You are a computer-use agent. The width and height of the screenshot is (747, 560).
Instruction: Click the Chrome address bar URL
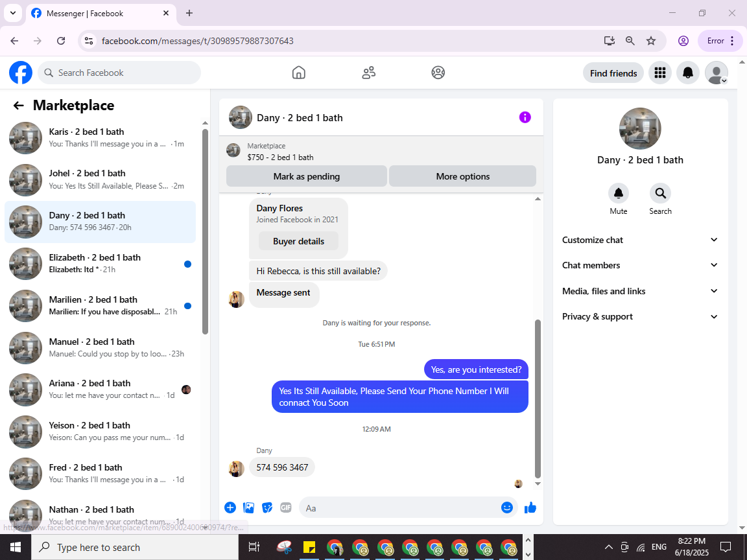pos(198,41)
